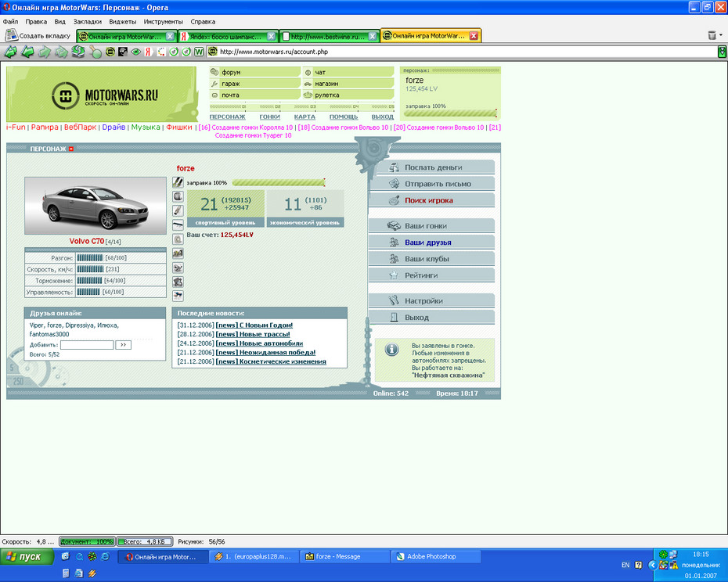
Task: Click the Yandex icon in Opera's toolbar
Action: 147,52
